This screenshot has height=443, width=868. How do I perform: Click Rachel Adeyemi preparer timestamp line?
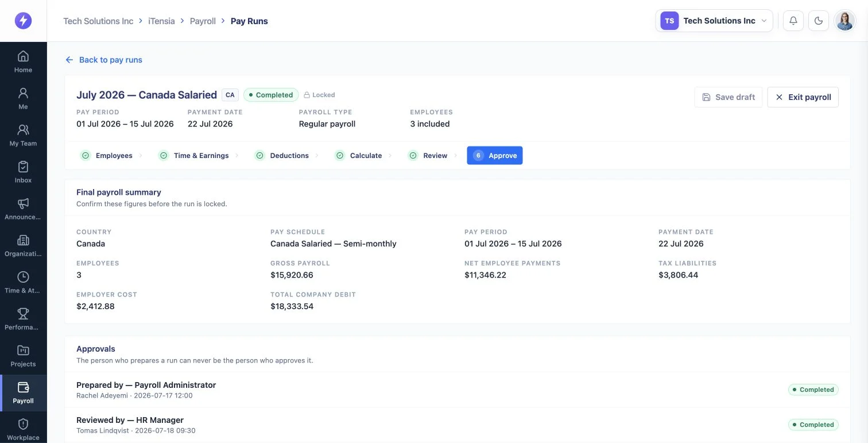pyautogui.click(x=134, y=395)
